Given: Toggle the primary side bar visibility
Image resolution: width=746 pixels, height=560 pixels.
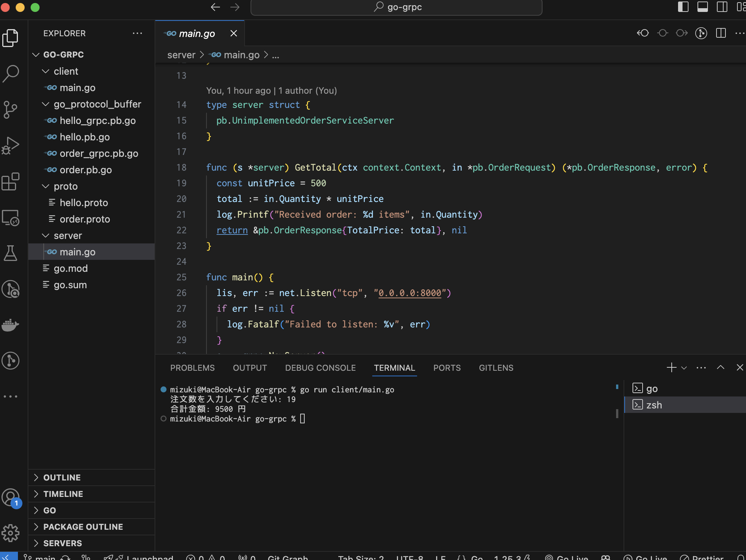Looking at the screenshot, I should click(683, 7).
